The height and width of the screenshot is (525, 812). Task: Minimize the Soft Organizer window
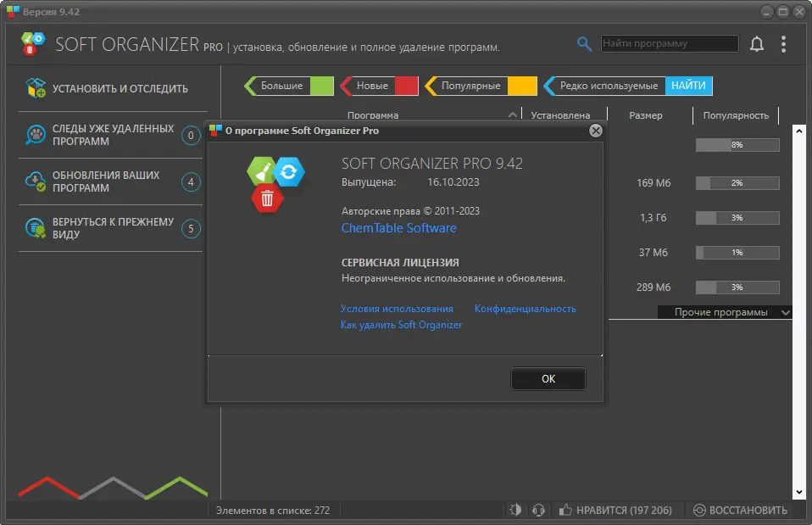767,11
